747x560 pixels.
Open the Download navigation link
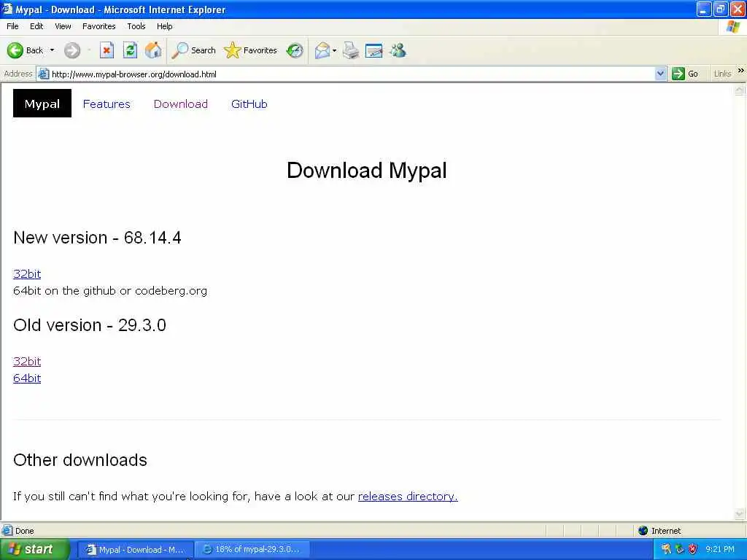click(x=181, y=104)
